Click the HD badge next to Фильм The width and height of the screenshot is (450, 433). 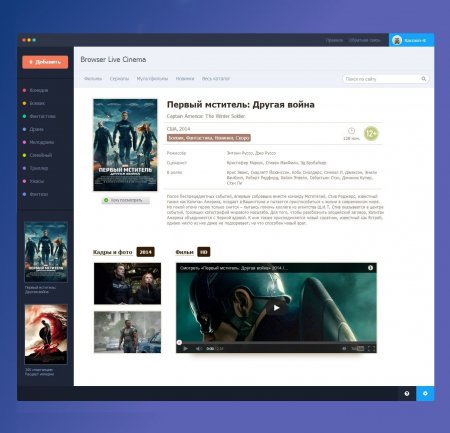pyautogui.click(x=204, y=252)
